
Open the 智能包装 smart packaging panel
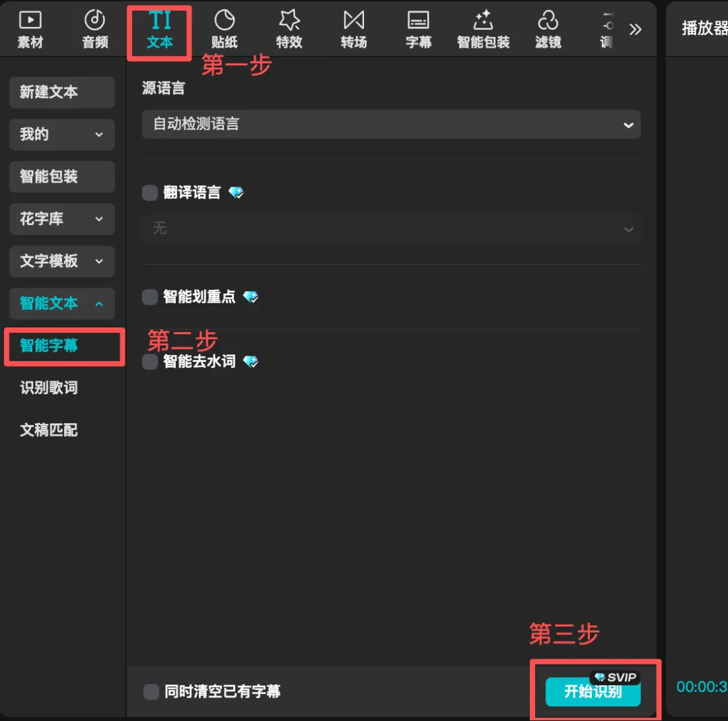pos(483,28)
